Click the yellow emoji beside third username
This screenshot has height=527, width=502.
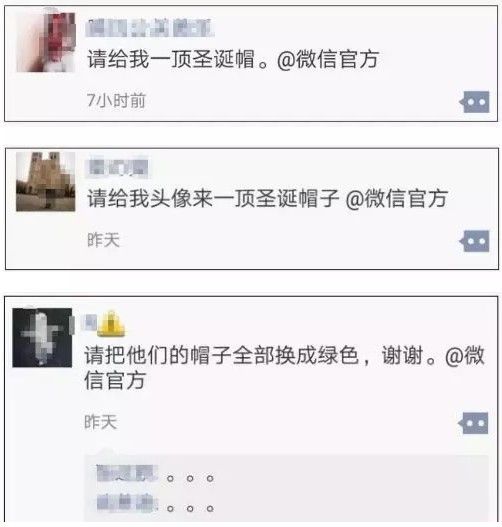(111, 323)
